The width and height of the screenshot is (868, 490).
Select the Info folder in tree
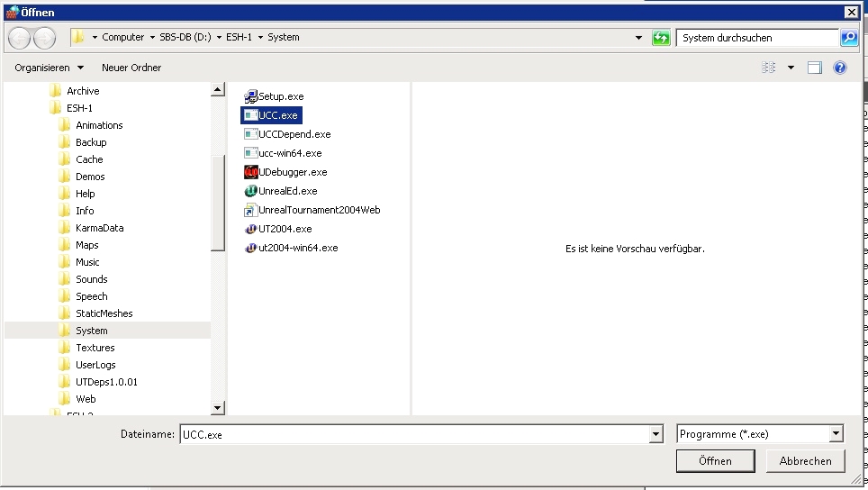pos(85,211)
